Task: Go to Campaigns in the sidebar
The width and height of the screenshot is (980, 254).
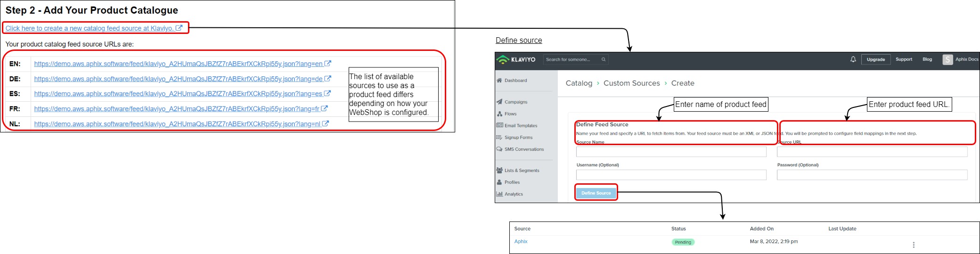Action: [x=515, y=102]
